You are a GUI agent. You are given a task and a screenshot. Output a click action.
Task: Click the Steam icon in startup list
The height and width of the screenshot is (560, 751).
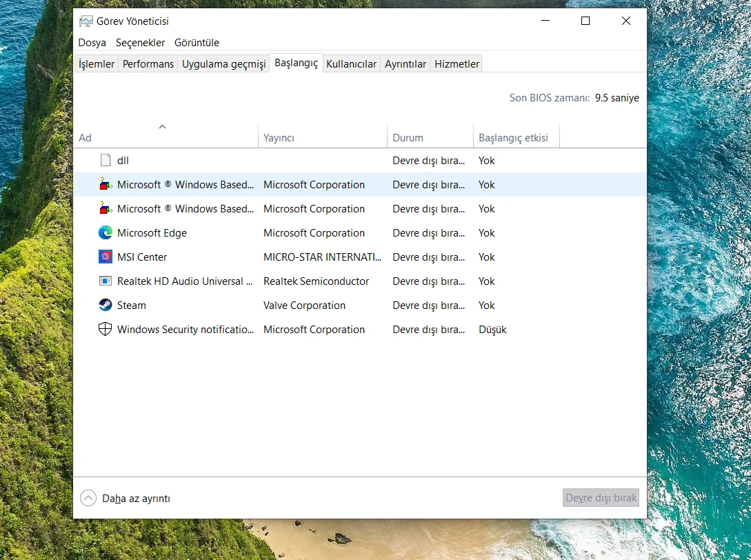(x=105, y=306)
